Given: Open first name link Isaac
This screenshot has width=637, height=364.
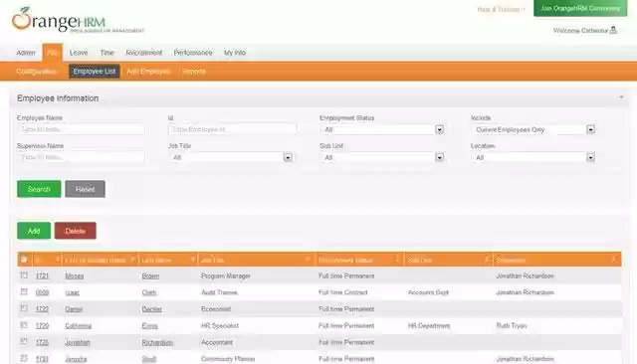Looking at the screenshot, I should point(73,292).
